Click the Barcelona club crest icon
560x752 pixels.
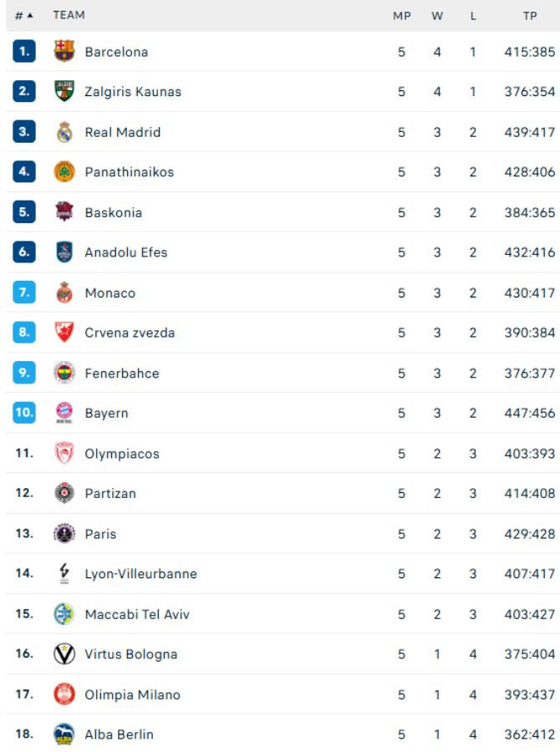coord(64,52)
